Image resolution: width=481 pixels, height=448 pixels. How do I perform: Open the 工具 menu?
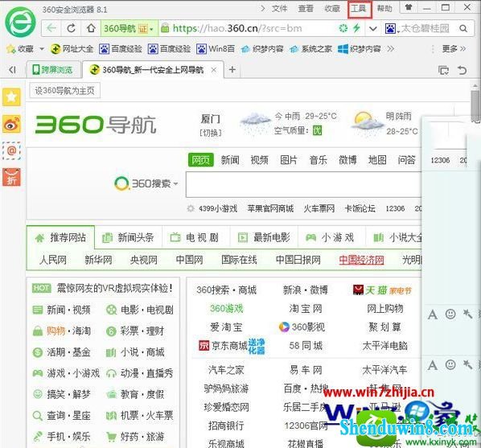359,8
